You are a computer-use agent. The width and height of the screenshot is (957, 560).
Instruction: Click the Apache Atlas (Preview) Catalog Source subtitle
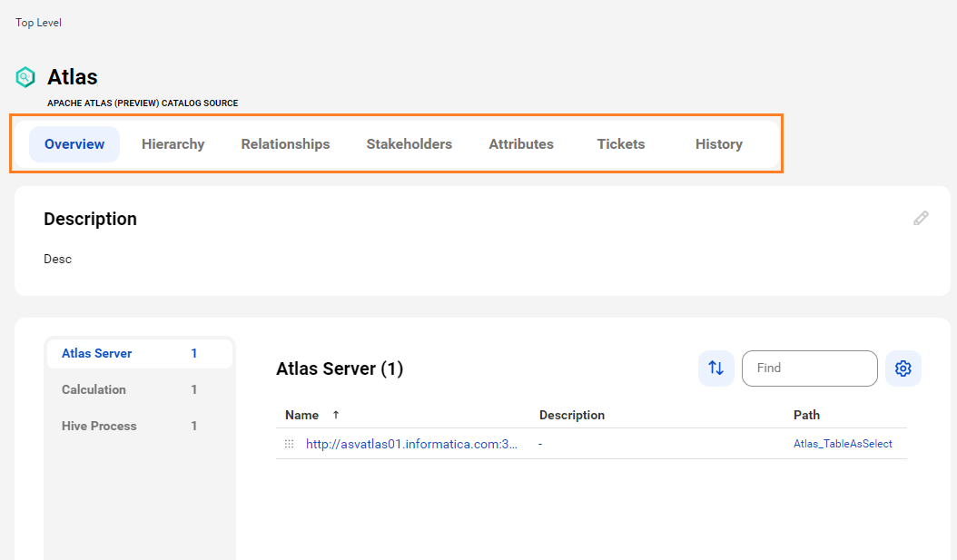pos(143,103)
